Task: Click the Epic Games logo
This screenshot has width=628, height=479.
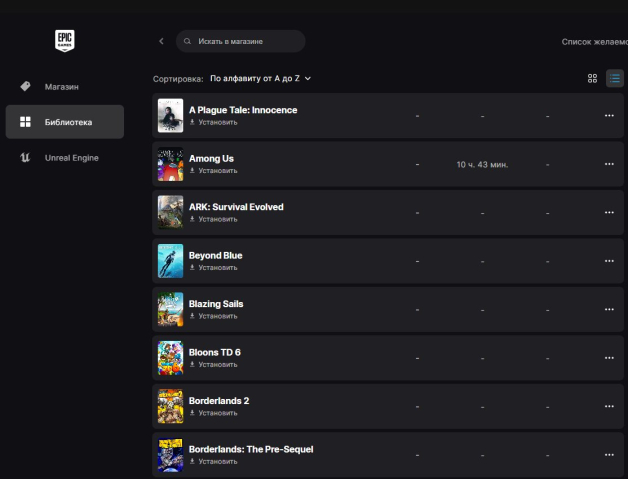Action: pos(65,41)
